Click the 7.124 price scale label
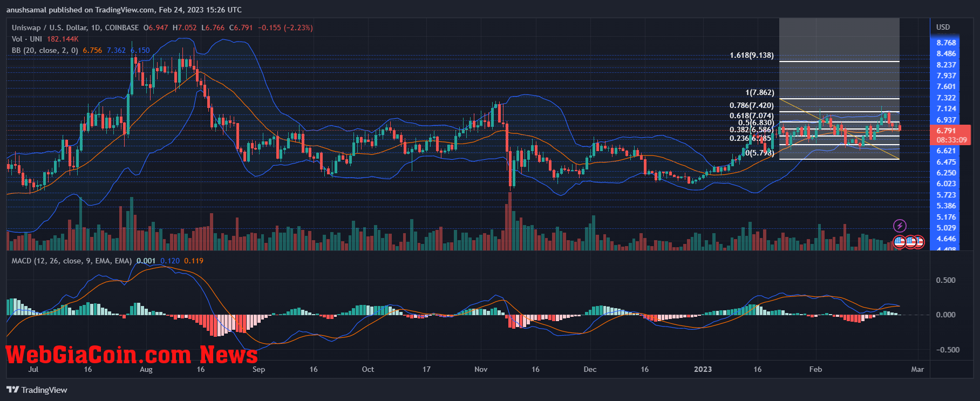Viewport: 980px width, 401px height. click(946, 108)
